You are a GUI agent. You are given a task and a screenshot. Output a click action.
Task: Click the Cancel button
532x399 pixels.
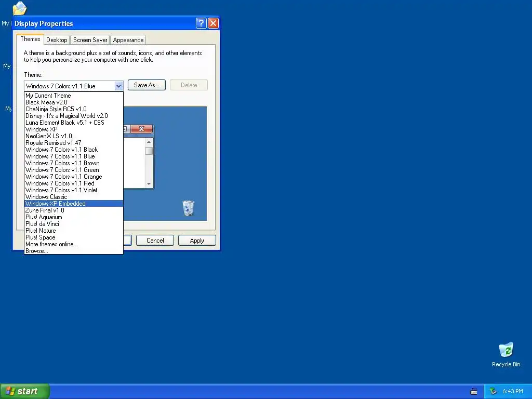click(x=155, y=240)
